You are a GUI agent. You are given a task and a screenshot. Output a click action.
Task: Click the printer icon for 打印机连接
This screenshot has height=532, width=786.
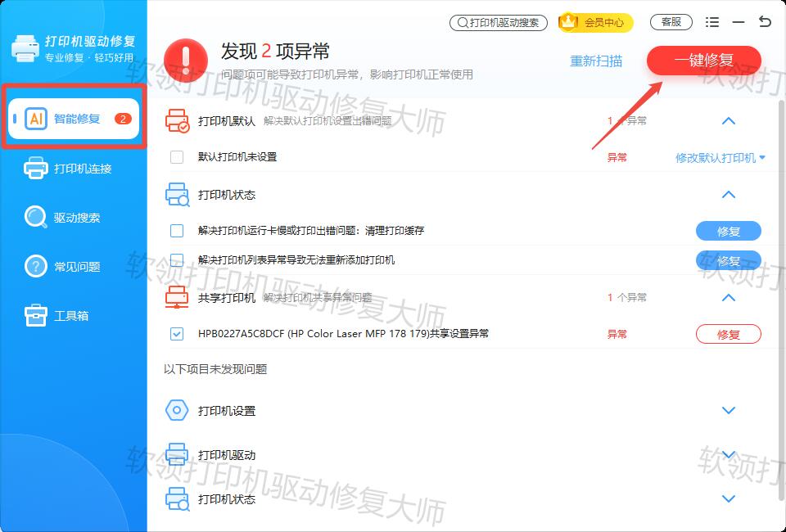[36, 169]
